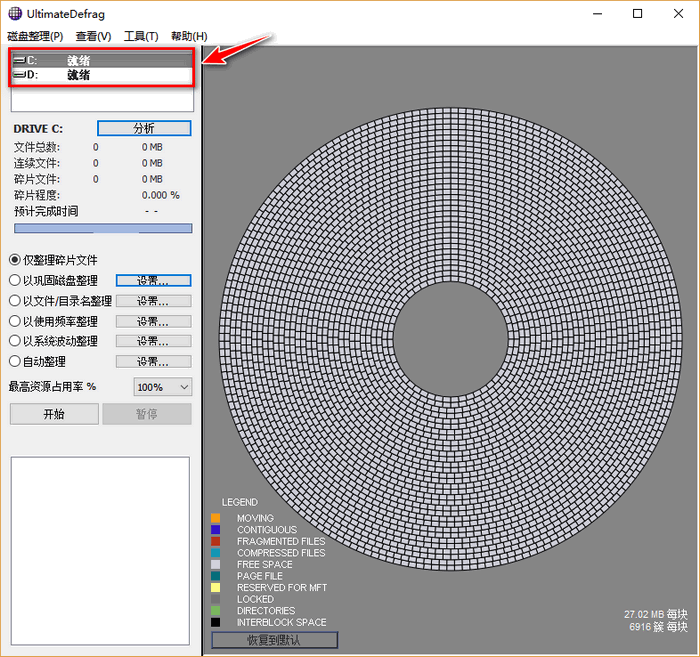This screenshot has height=657, width=700.
Task: Click the D: drive disk icon
Action: 19,75
